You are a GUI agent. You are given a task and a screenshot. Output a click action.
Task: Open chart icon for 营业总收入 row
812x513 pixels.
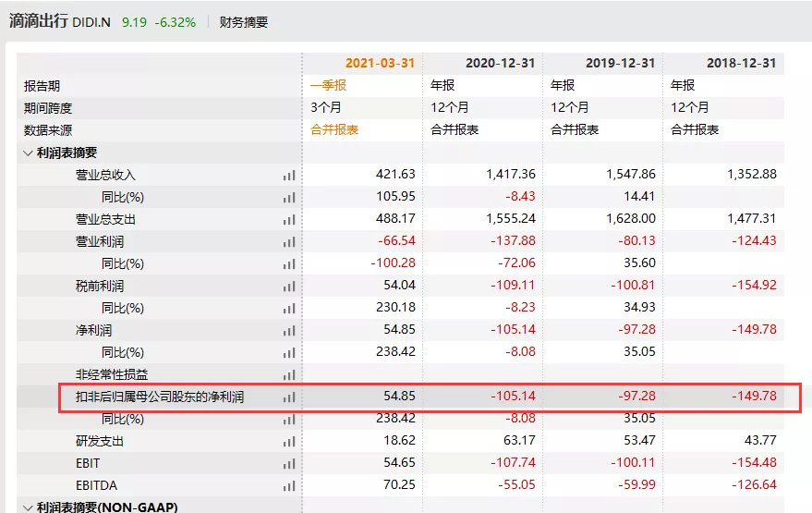(x=289, y=176)
